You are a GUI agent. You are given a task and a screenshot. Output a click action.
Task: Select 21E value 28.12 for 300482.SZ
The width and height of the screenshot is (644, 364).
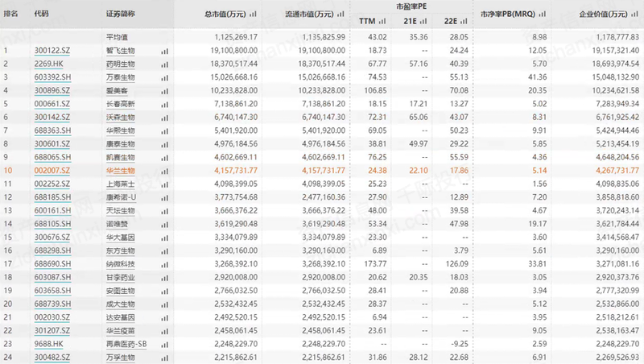[419, 358]
